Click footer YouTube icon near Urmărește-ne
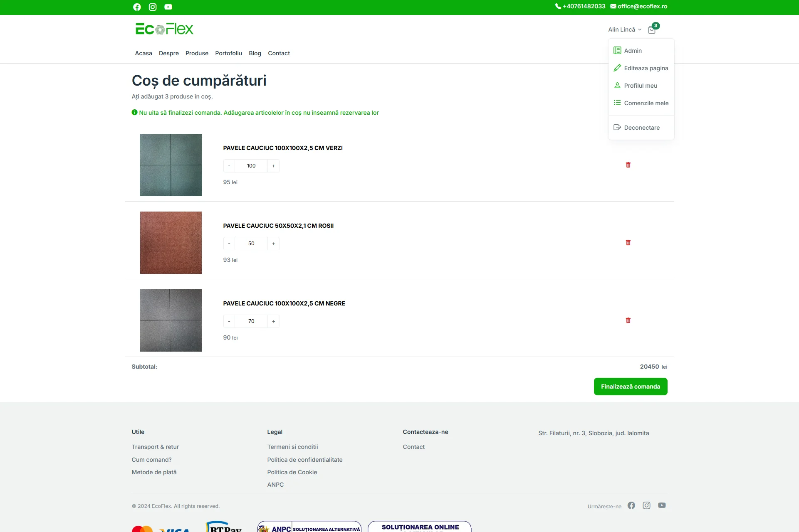 click(662, 505)
